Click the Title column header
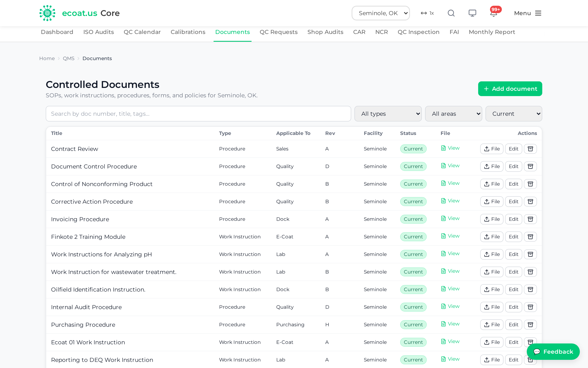 pyautogui.click(x=57, y=133)
